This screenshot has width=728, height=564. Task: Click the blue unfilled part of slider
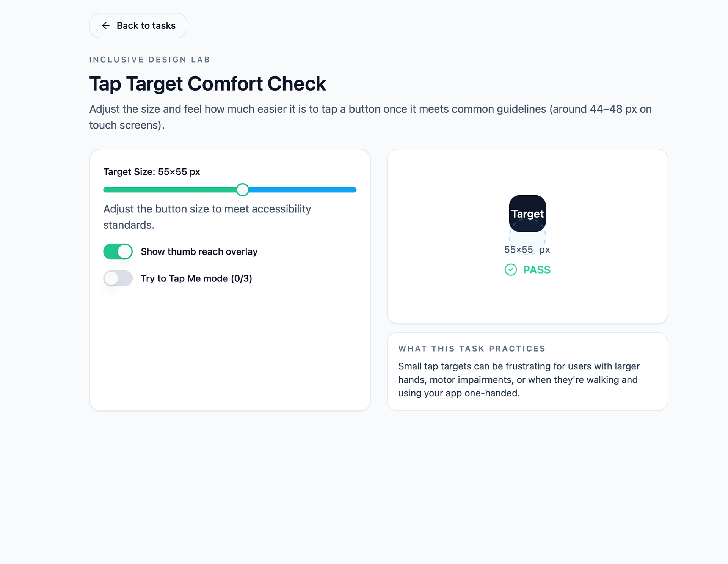pyautogui.click(x=303, y=190)
